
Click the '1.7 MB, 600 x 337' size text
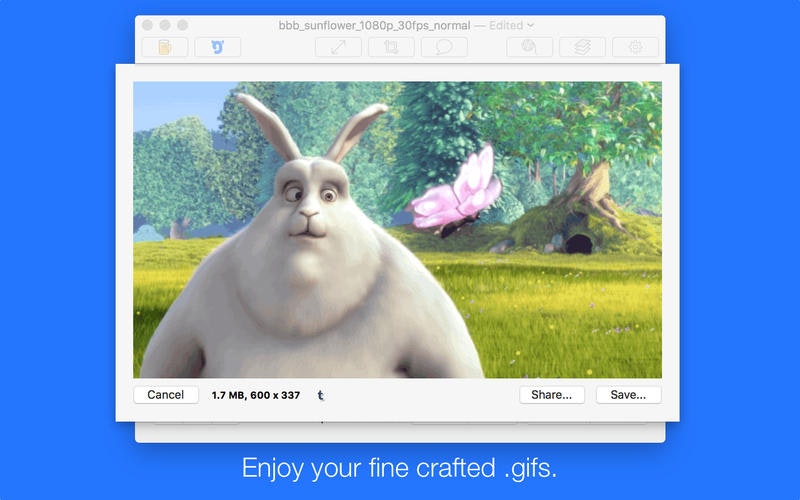tap(256, 395)
